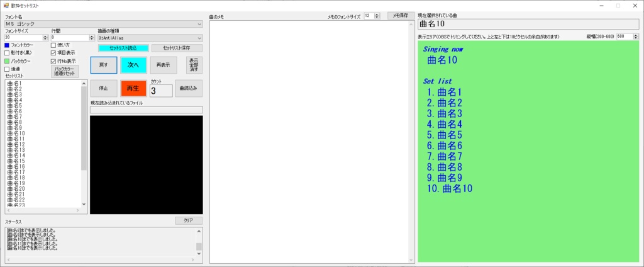Click the 表示全部消す button
Screen dimensions: 644x267
coord(194,65)
